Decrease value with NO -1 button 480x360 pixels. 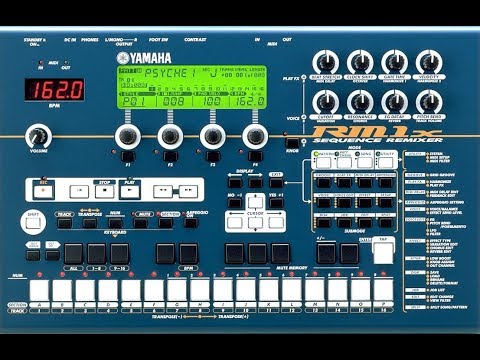click(x=235, y=203)
